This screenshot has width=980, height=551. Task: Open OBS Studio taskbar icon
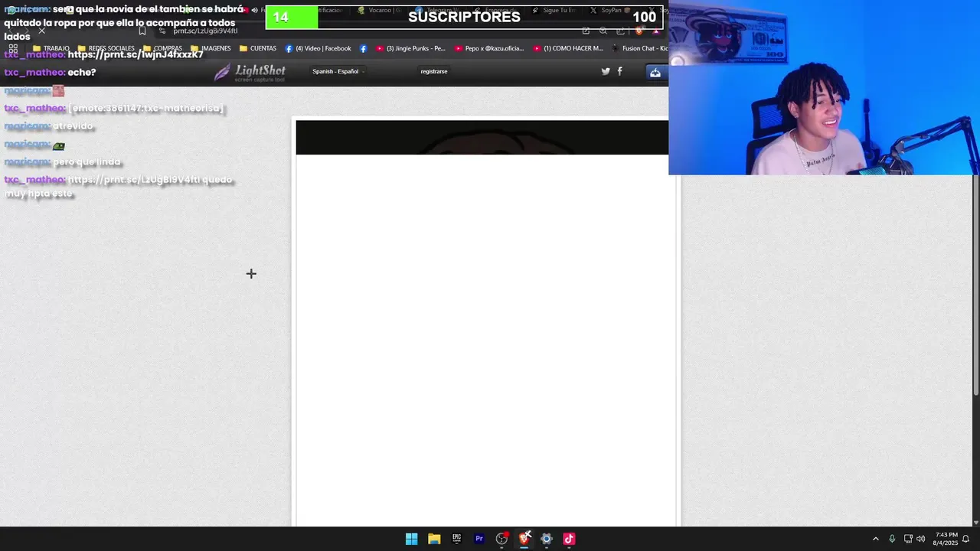pos(501,539)
